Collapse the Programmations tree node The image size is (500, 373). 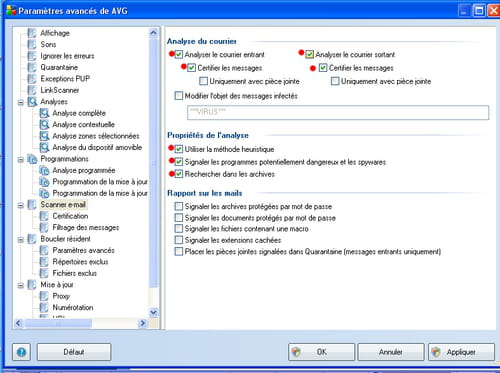21,160
